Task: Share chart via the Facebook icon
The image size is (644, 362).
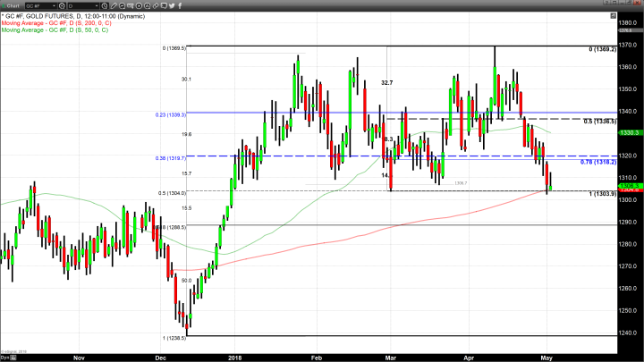Action: point(180,6)
